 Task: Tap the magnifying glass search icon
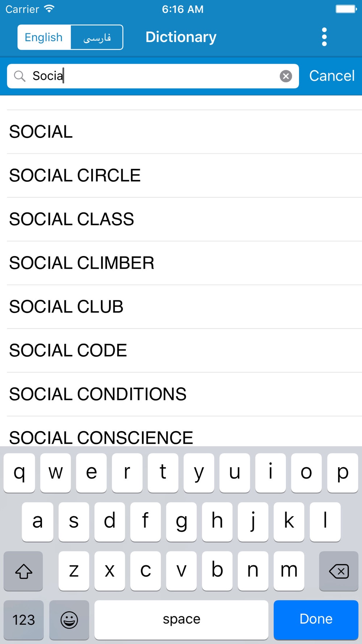click(x=20, y=76)
